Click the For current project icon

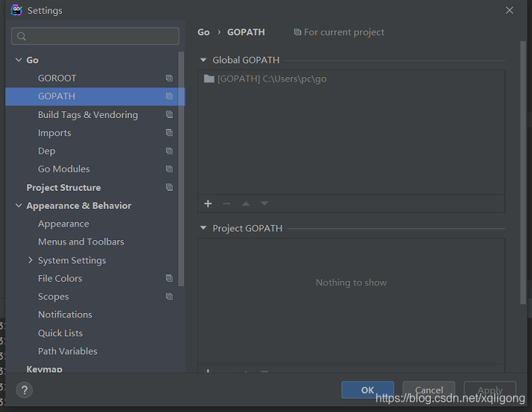pyautogui.click(x=297, y=32)
